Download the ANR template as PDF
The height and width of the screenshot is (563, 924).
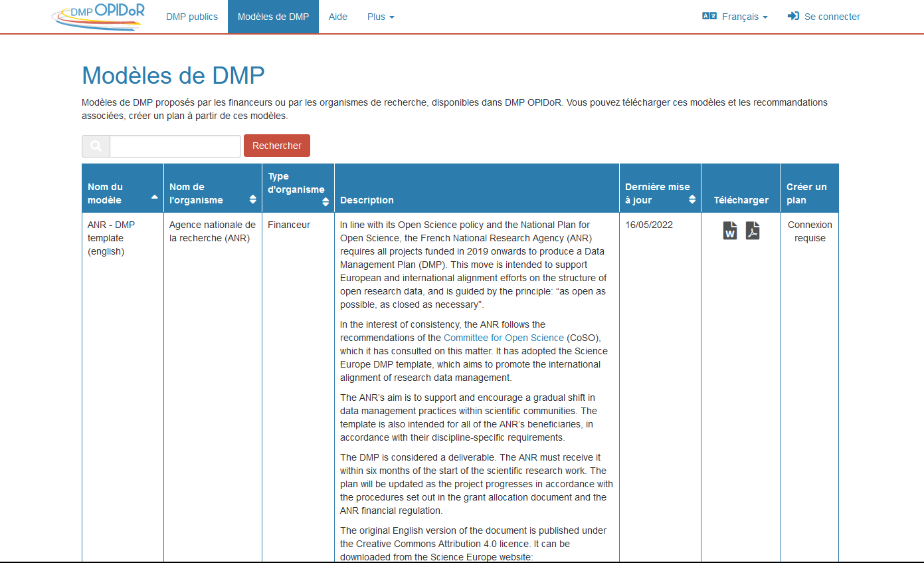(x=753, y=231)
